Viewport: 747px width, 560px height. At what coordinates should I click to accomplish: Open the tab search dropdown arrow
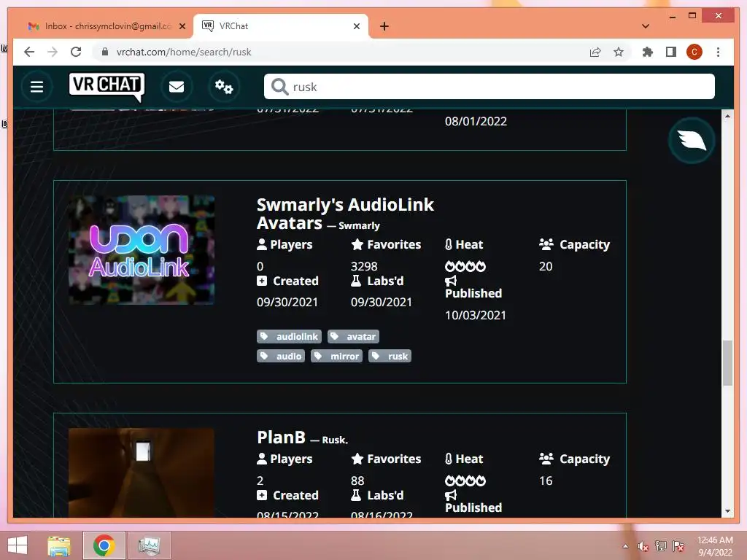[645, 26]
